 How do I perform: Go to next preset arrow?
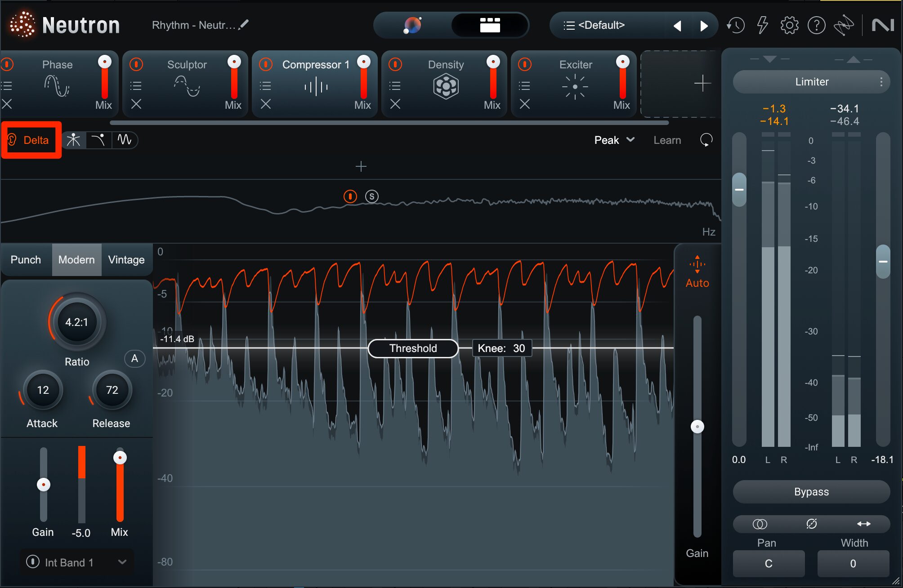click(x=704, y=26)
